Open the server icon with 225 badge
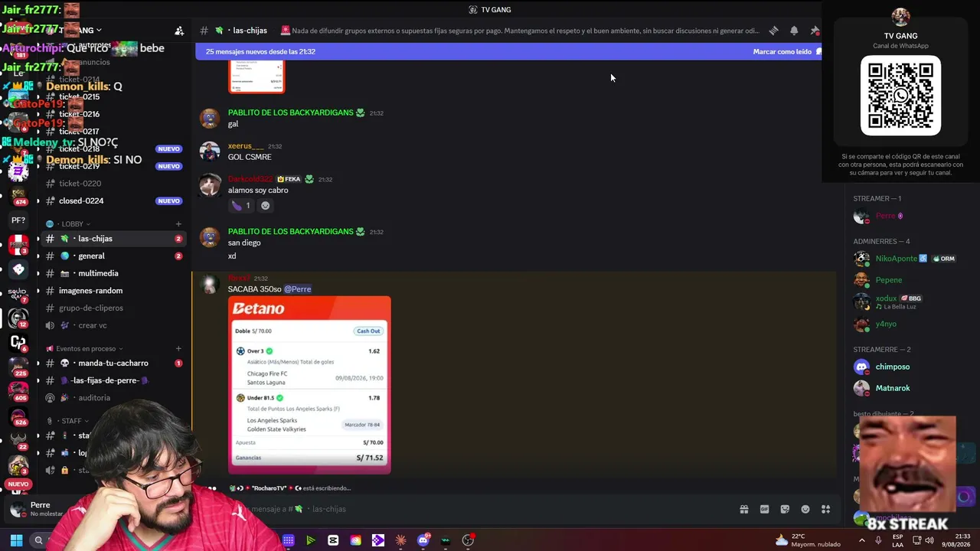 click(x=18, y=367)
